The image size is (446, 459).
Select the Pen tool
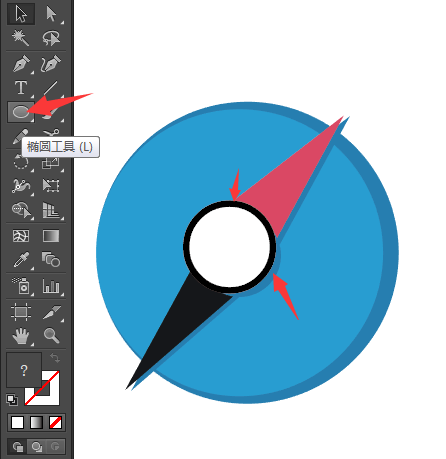pos(21,64)
